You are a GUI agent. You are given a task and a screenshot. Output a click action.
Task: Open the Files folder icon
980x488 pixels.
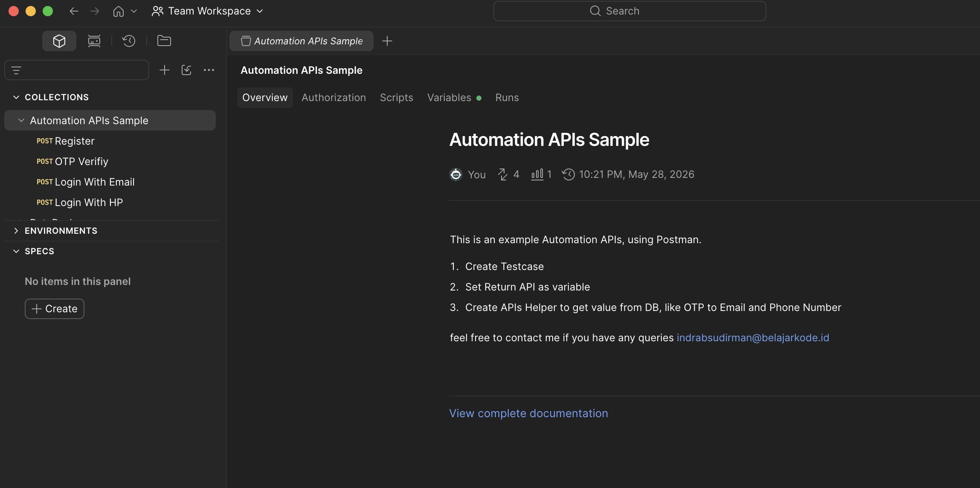[164, 41]
